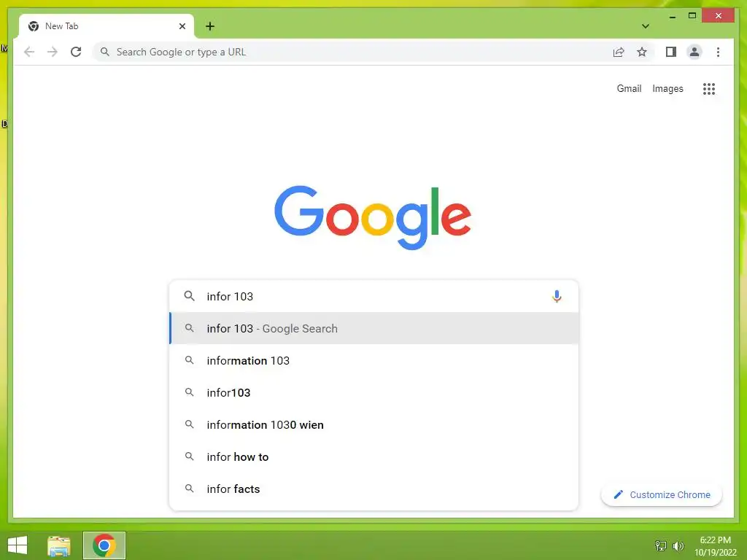Viewport: 747px width, 560px height.
Task: Click the taskbar clock and date
Action: coord(716,546)
